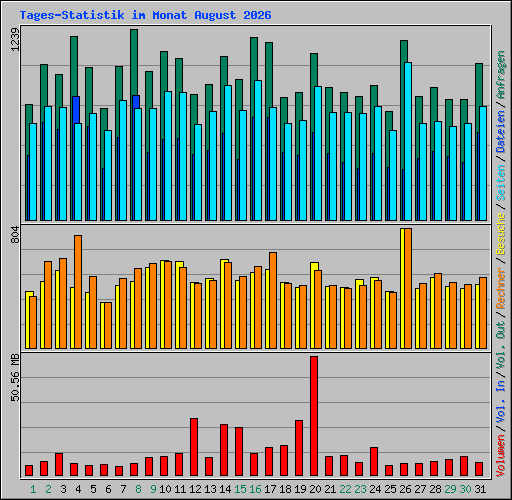Select day label "8" on the x-axis
This screenshot has width=512, height=500.
click(x=138, y=489)
